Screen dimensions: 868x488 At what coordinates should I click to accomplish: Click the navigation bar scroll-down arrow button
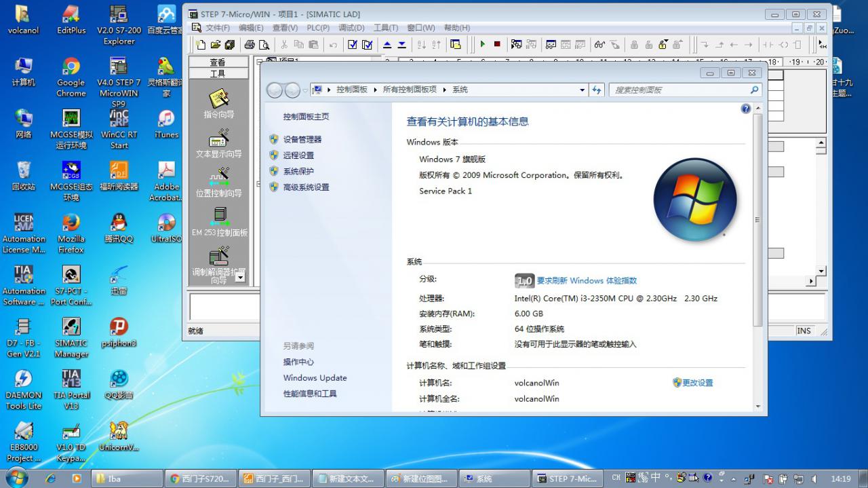(239, 277)
